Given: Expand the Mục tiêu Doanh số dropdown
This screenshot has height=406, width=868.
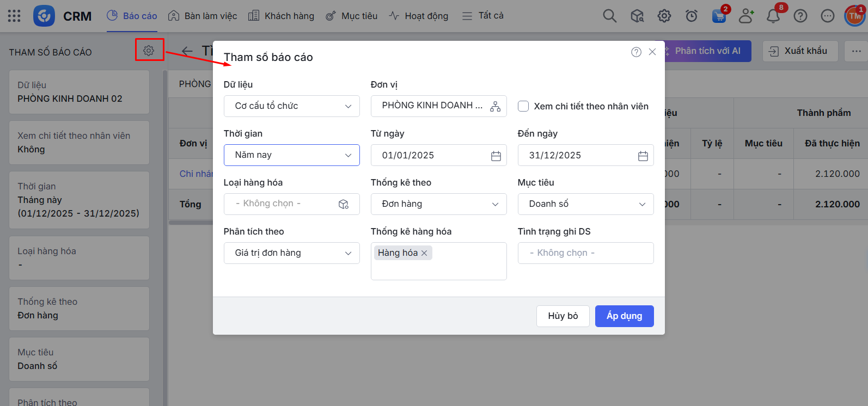Looking at the screenshot, I should [x=585, y=204].
